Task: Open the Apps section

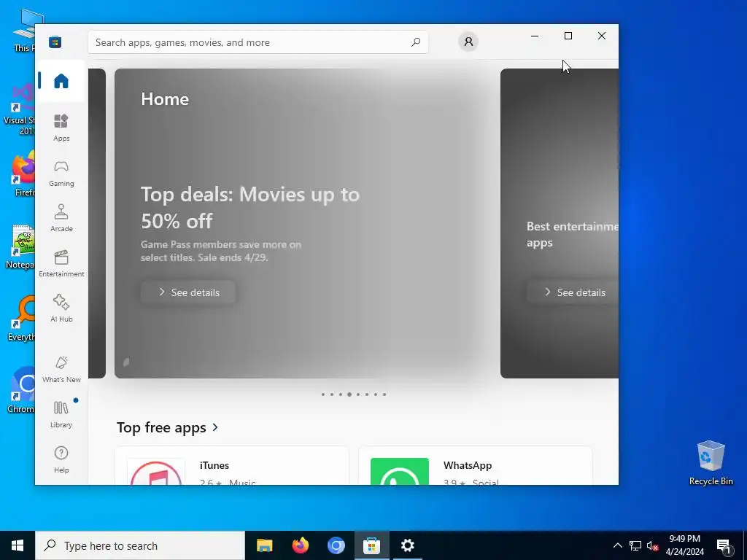Action: (61, 128)
